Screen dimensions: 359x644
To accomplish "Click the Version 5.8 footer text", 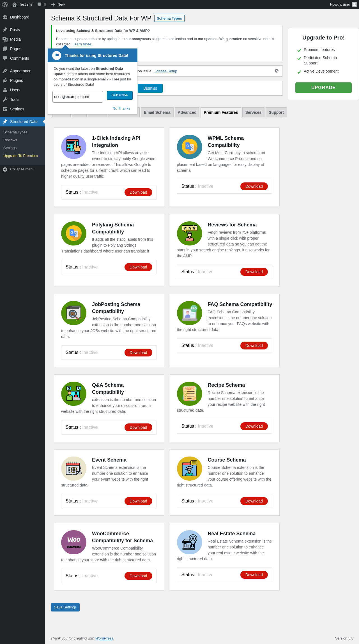I will pyautogui.click(x=344, y=638).
